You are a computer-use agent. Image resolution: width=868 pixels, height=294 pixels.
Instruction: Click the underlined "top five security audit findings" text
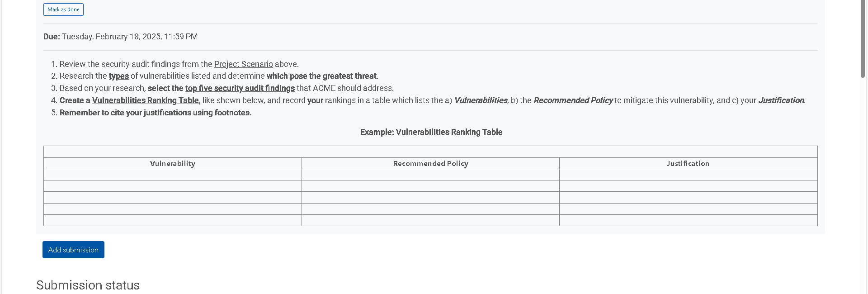[240, 88]
